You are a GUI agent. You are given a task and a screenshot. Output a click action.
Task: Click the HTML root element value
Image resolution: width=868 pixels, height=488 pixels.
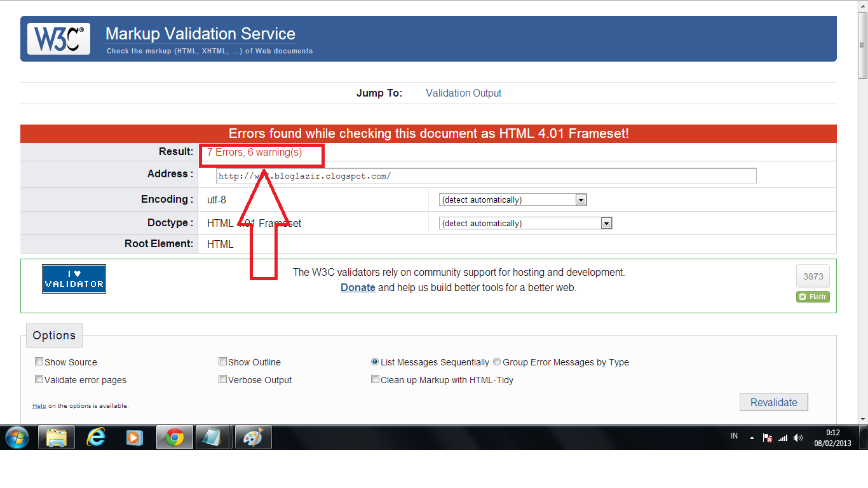pos(220,244)
